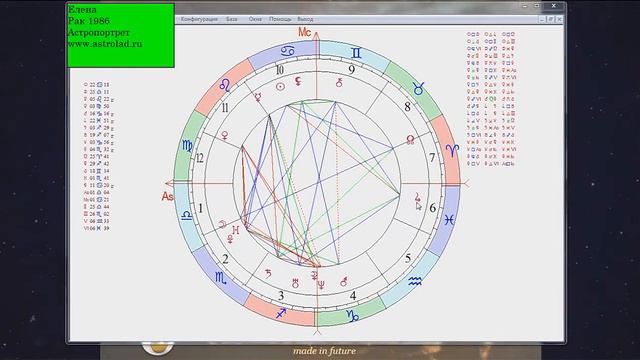This screenshot has height=360, width=640.
Task: Open the База menu
Action: pyautogui.click(x=231, y=19)
